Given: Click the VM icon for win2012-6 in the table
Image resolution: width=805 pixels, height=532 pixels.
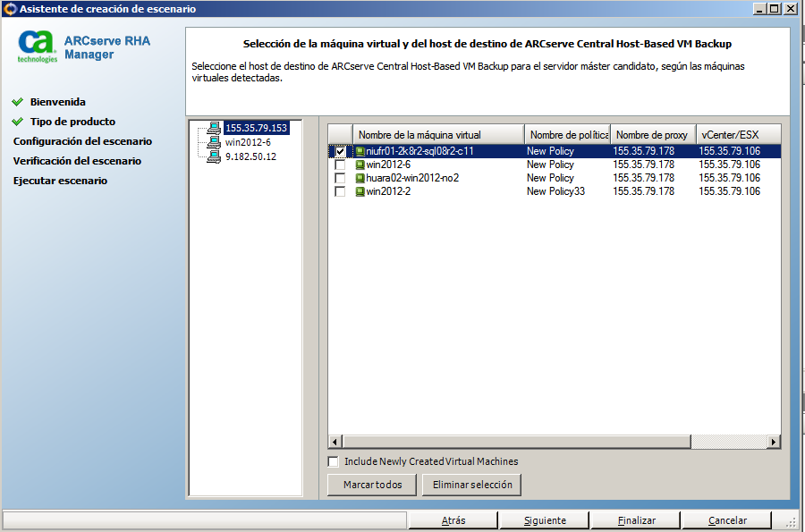Looking at the screenshot, I should pyautogui.click(x=360, y=165).
